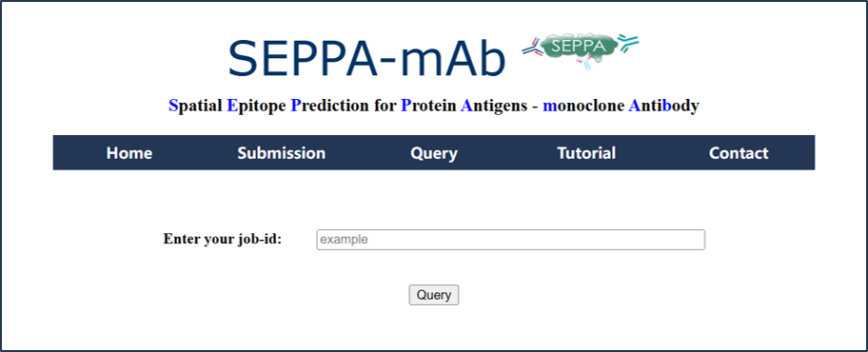Click the word 'monoclone' in subtitle
Screen dimensions: 868x352
tap(582, 106)
